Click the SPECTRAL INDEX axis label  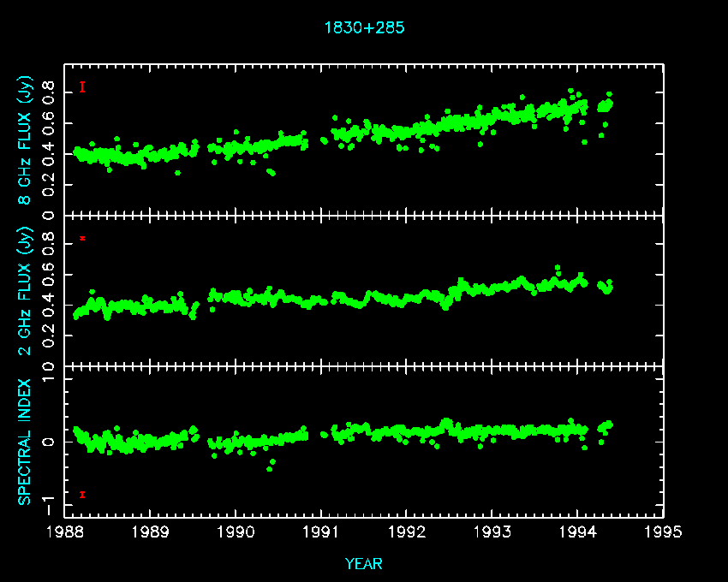[x=26, y=441]
